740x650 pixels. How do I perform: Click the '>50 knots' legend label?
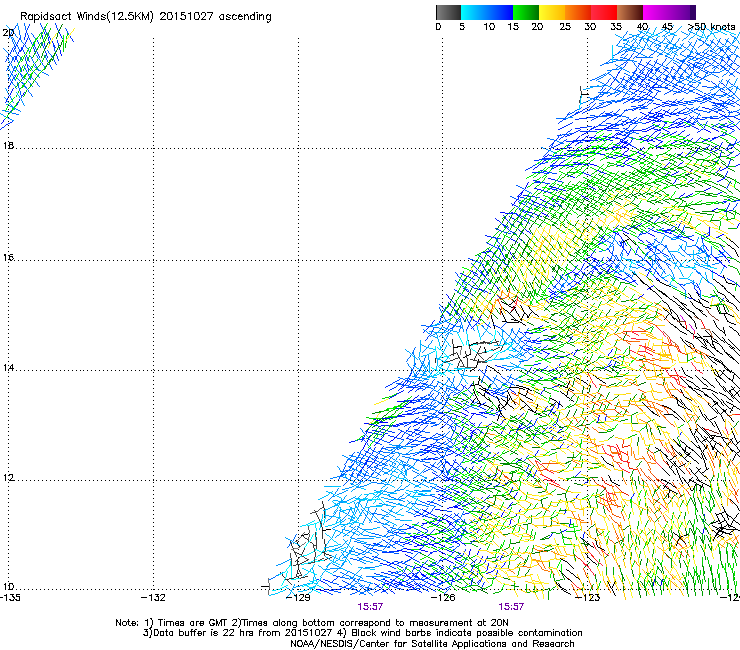pyautogui.click(x=711, y=27)
